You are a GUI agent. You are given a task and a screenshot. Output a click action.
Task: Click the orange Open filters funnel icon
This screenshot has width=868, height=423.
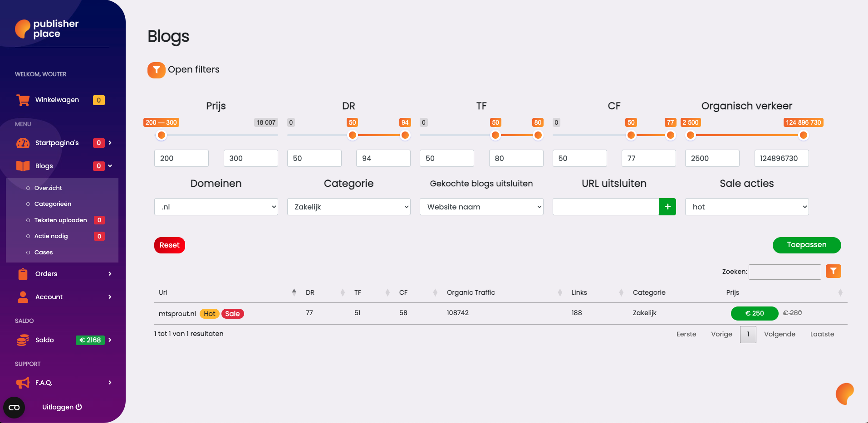coord(156,70)
